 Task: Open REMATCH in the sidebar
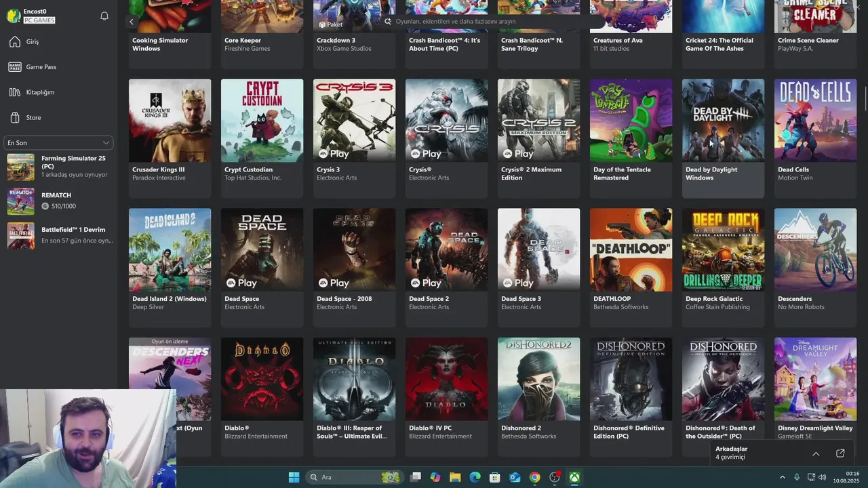coord(58,201)
